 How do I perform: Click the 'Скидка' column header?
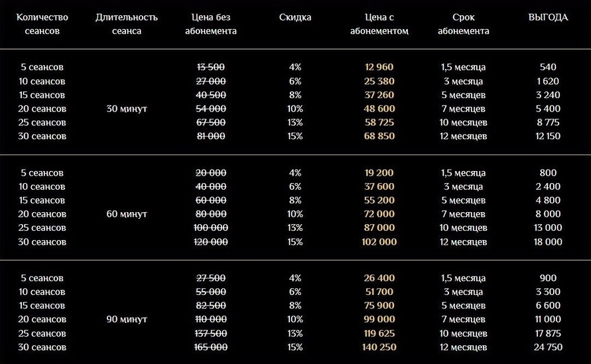[x=295, y=17]
